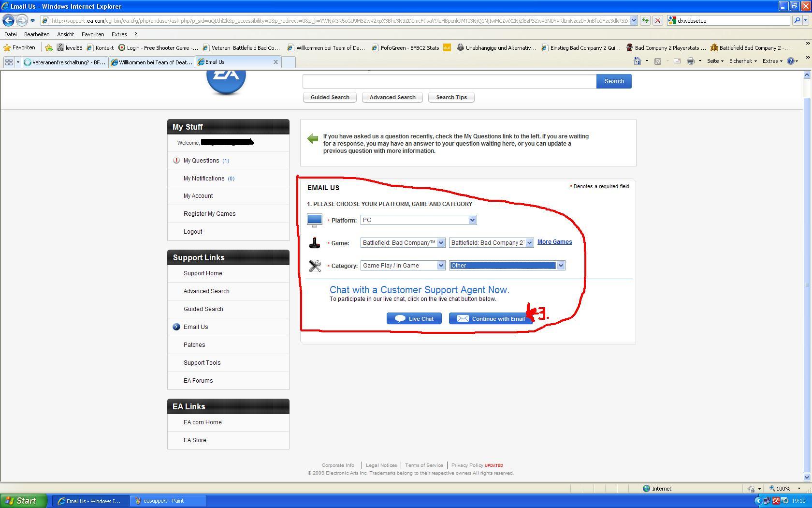Start a Live Chat session
The image size is (812, 508).
click(414, 318)
